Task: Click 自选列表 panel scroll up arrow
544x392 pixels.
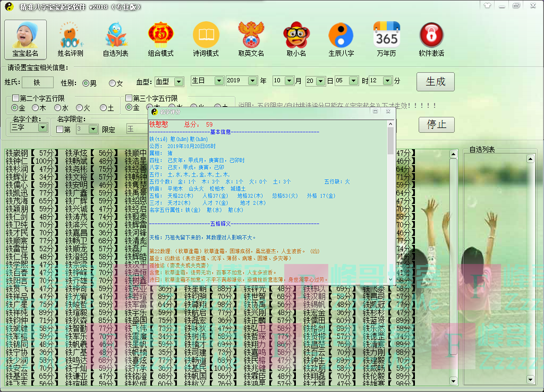Action: (x=531, y=159)
